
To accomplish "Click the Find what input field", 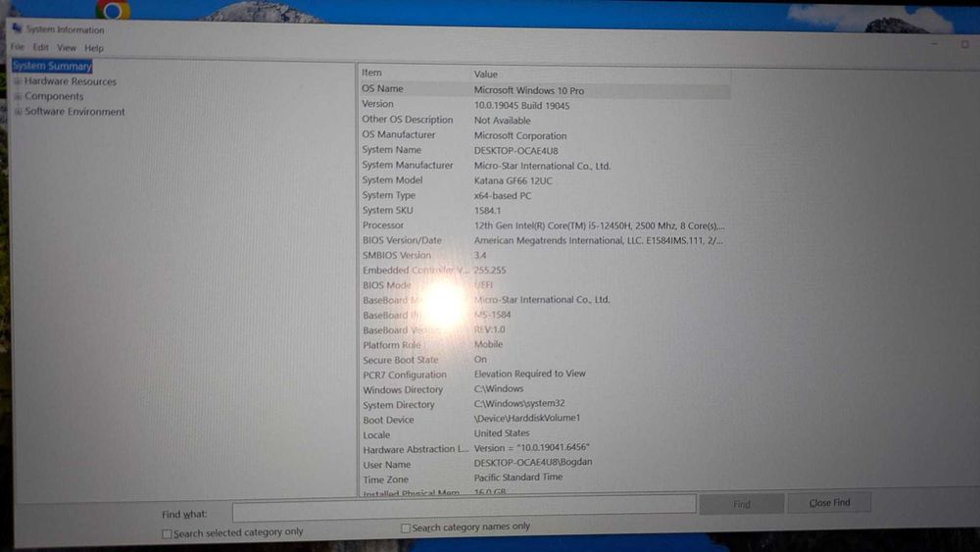I will [x=464, y=509].
